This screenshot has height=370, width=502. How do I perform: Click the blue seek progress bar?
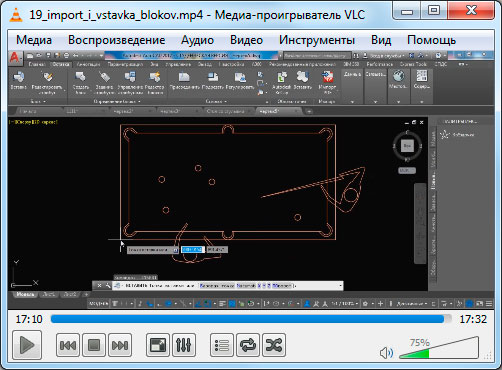(251, 319)
